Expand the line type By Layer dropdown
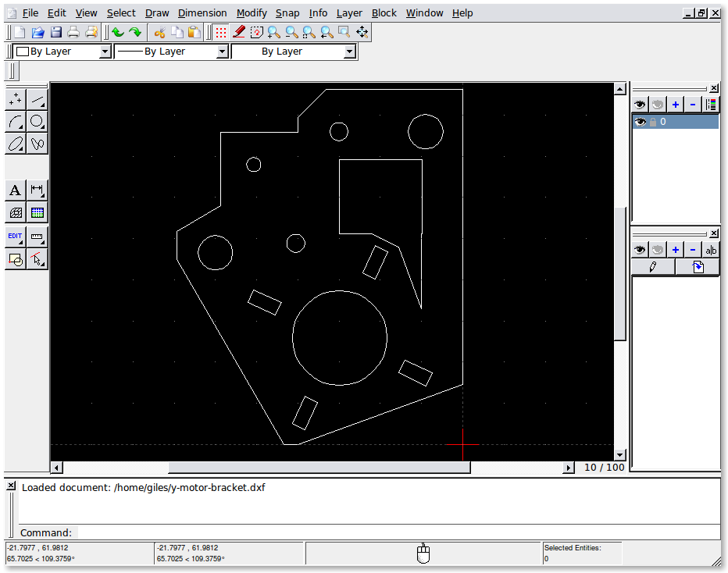The height and width of the screenshot is (573, 728). pos(294,52)
